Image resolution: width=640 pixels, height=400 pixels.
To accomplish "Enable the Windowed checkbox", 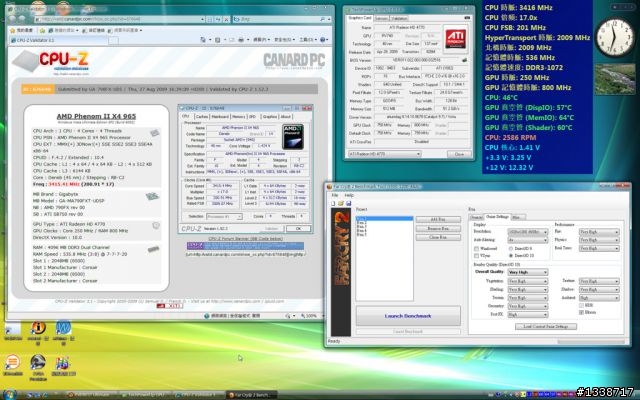I will pyautogui.click(x=476, y=248).
